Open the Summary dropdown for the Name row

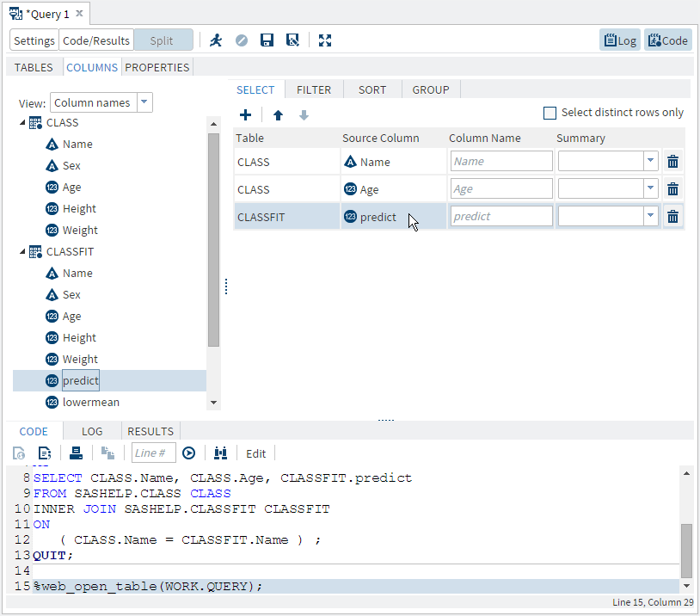(649, 162)
